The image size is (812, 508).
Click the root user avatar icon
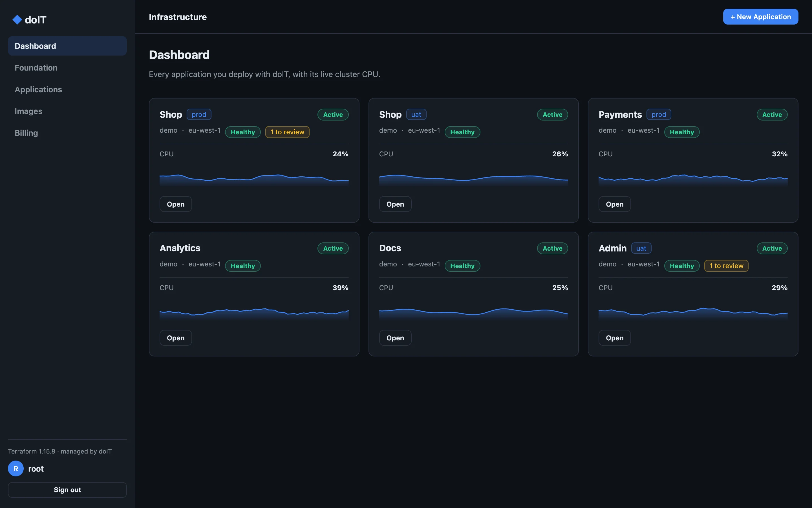click(x=16, y=468)
